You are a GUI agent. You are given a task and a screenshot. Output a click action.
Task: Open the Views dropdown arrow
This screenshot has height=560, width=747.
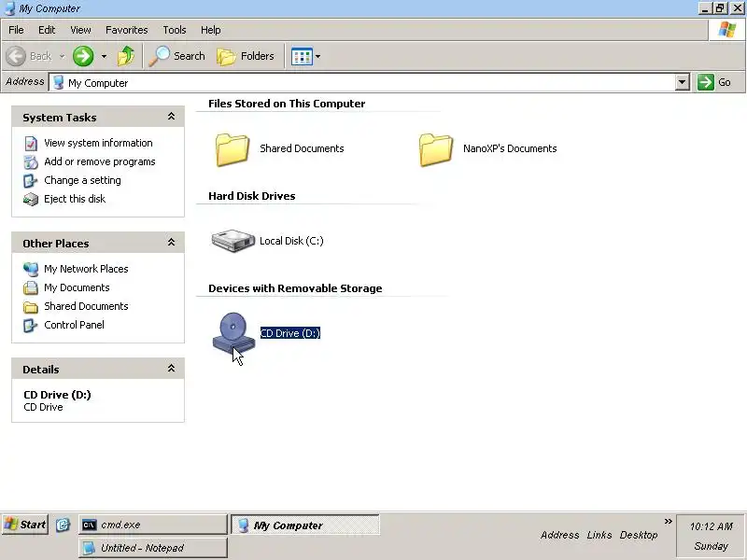coord(317,56)
